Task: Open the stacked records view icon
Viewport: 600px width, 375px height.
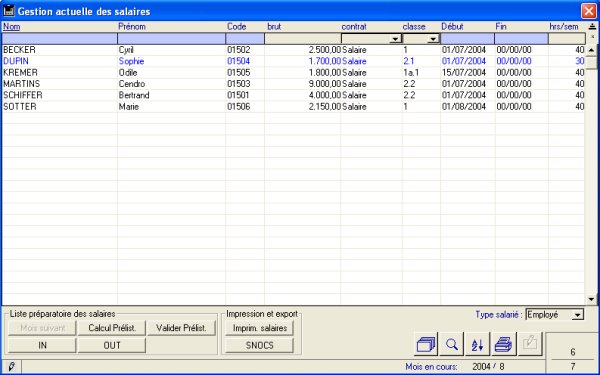Action: click(x=426, y=344)
